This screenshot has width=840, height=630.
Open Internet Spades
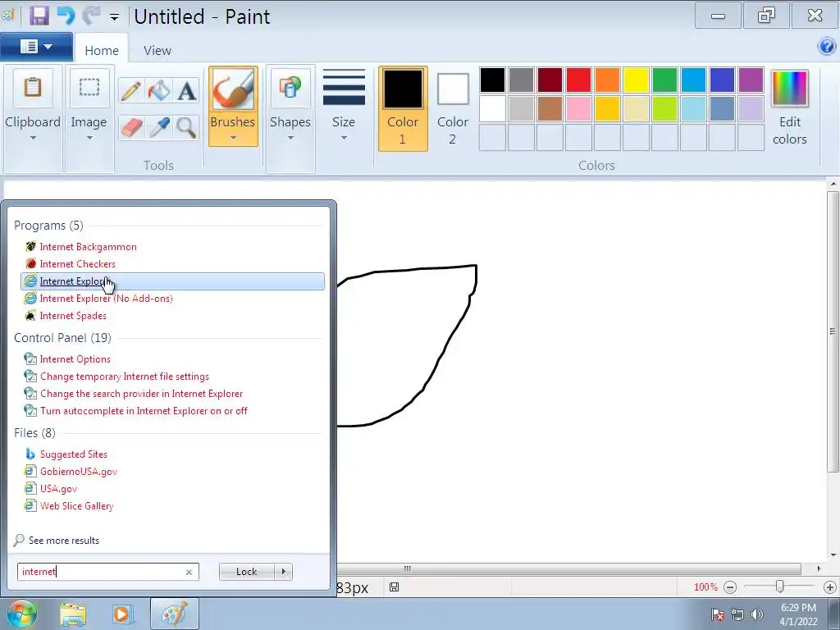click(x=73, y=316)
